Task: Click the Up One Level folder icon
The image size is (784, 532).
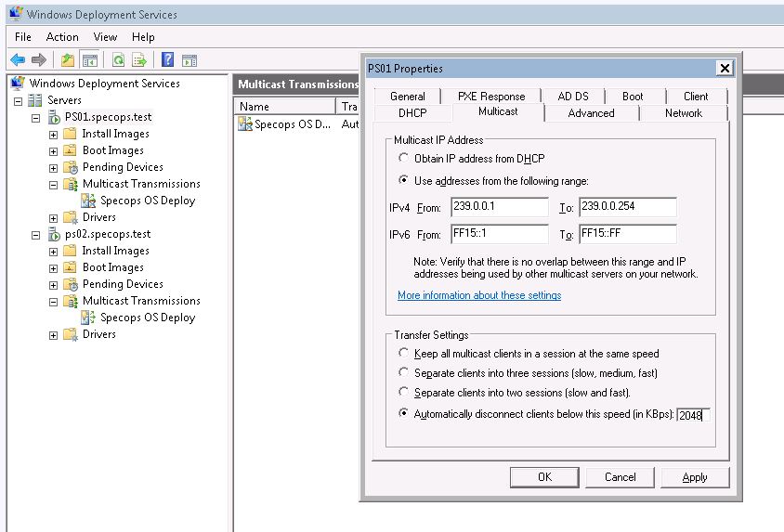Action: coord(68,60)
